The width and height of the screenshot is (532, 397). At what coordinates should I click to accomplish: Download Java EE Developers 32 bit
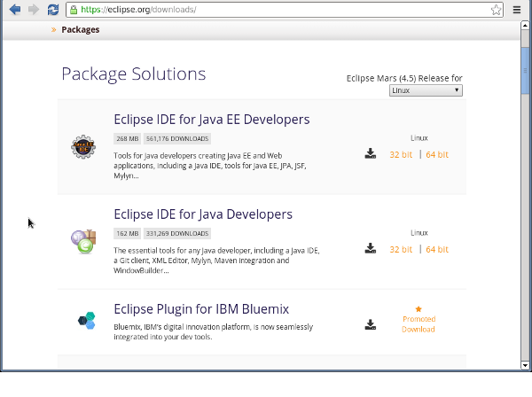(x=401, y=154)
